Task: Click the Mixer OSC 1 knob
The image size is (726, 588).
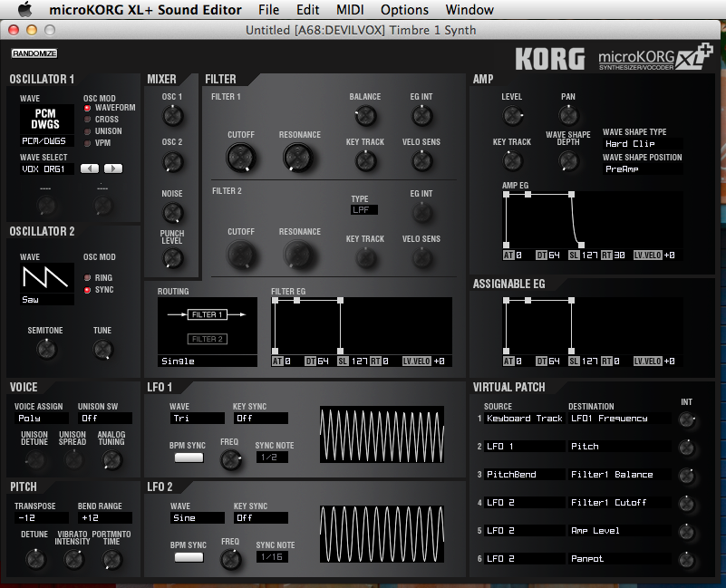Action: click(173, 116)
